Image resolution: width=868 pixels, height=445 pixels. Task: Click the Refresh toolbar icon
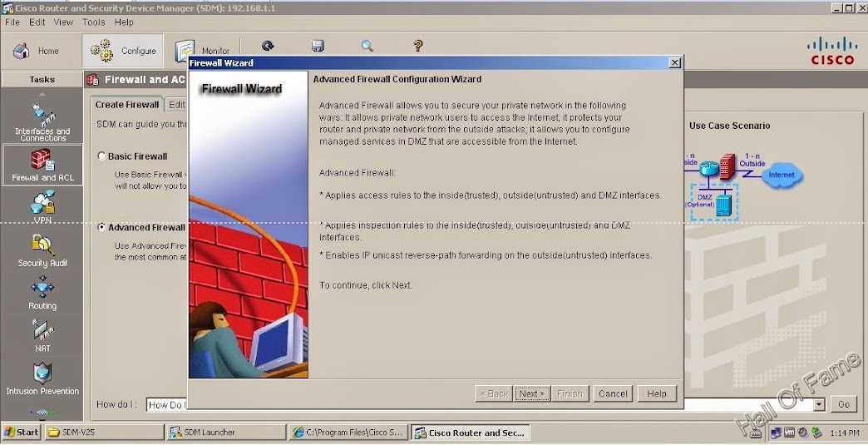pos(269,46)
